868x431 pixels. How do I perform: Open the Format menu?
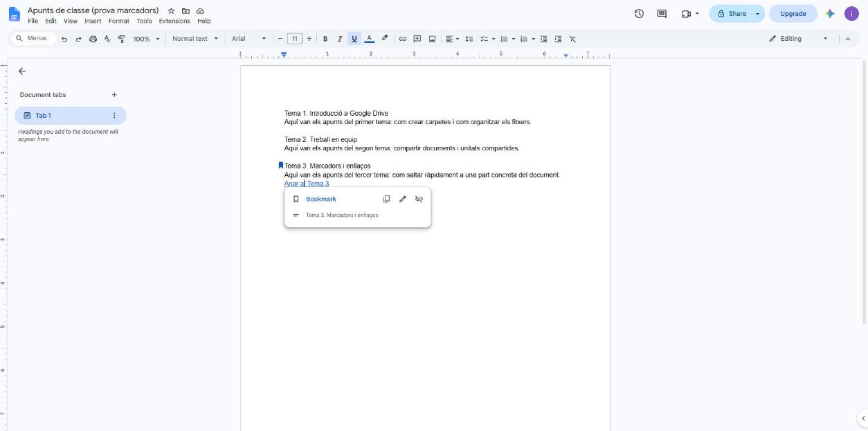click(x=118, y=21)
